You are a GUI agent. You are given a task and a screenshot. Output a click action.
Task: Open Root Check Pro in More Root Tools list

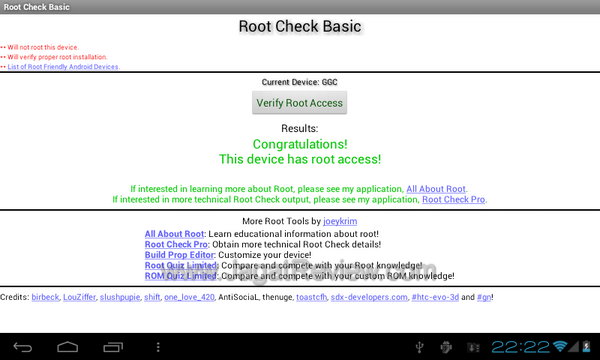176,244
